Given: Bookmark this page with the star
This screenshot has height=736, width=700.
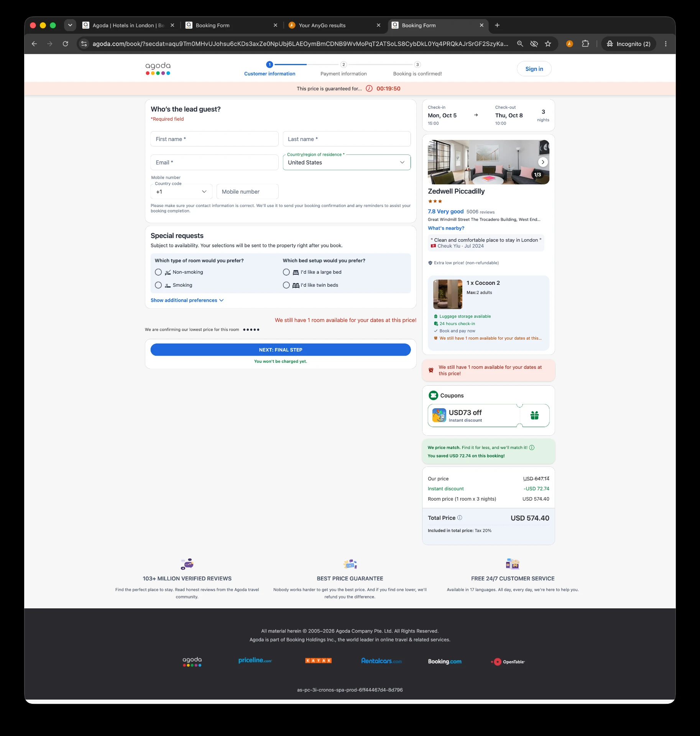Looking at the screenshot, I should click(548, 44).
